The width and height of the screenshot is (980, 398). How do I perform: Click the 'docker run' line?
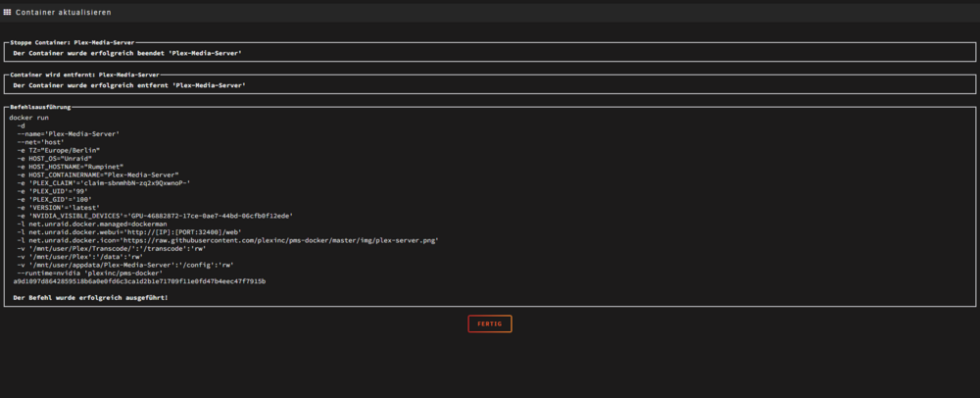point(28,118)
